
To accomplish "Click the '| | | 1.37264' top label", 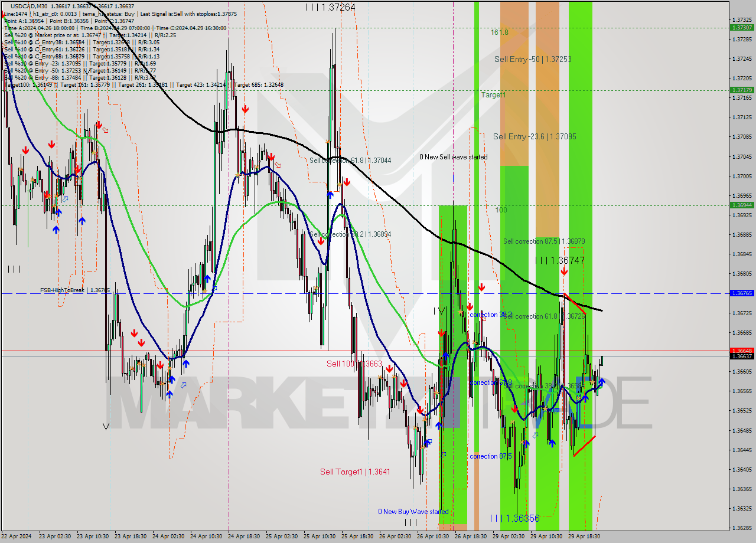I will 331,7.
